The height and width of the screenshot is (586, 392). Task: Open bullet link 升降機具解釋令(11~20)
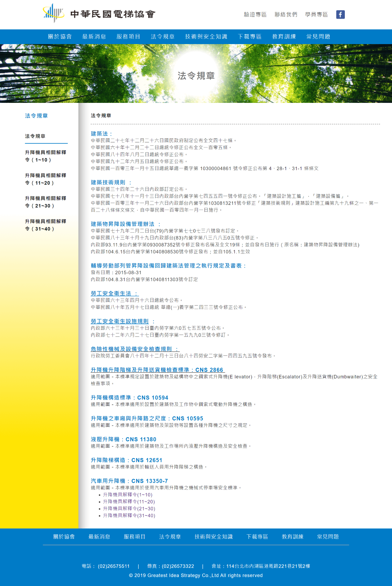coord(129,502)
